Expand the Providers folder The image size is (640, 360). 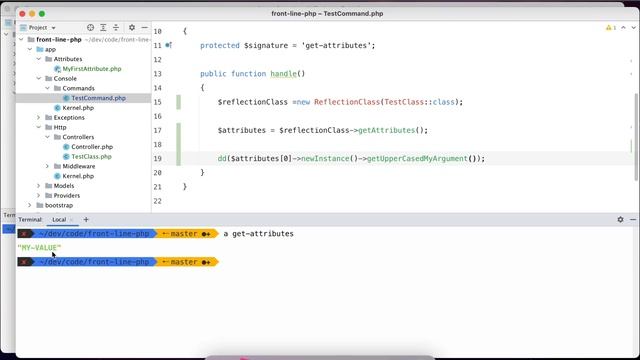click(39, 196)
